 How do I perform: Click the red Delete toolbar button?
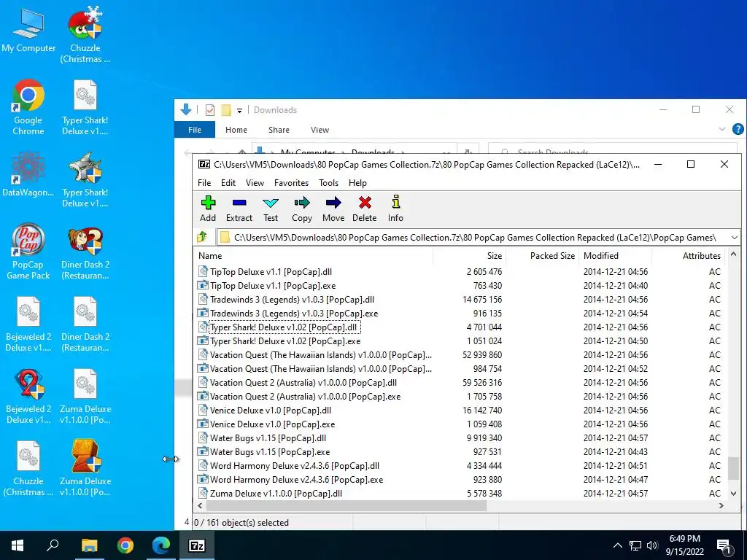click(365, 209)
